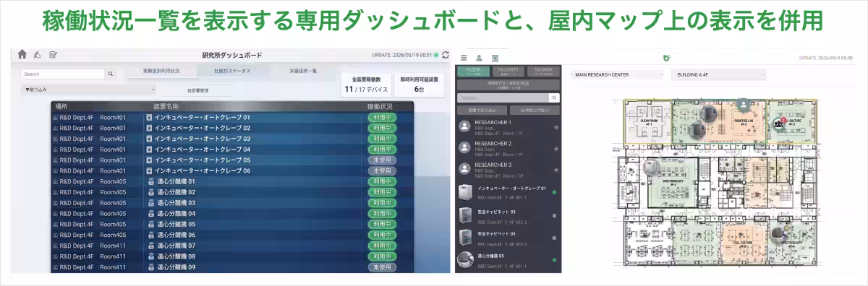Open the MAIN RESEARCH CENTER dropdown

(x=618, y=74)
